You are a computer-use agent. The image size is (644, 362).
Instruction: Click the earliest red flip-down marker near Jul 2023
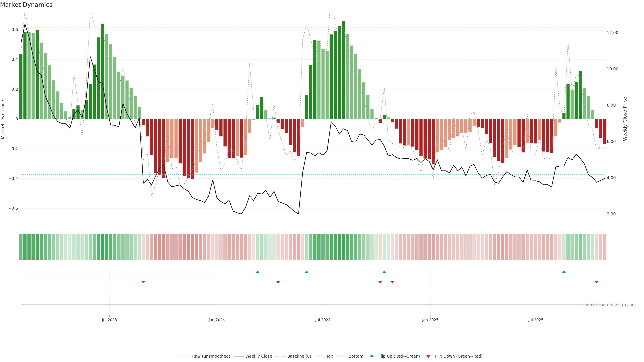click(x=143, y=282)
